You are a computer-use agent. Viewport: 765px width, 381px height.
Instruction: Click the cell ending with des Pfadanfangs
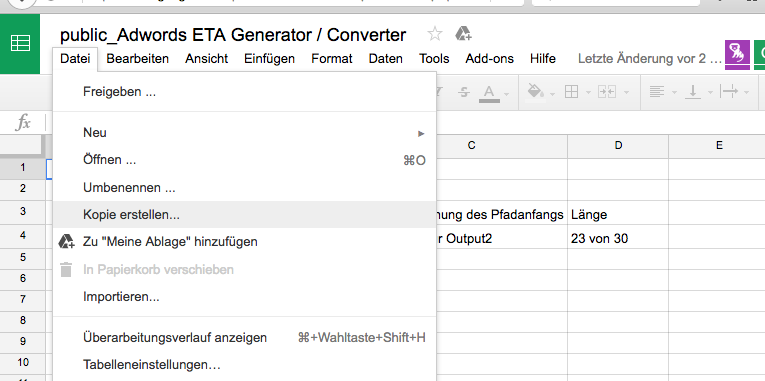point(502,214)
